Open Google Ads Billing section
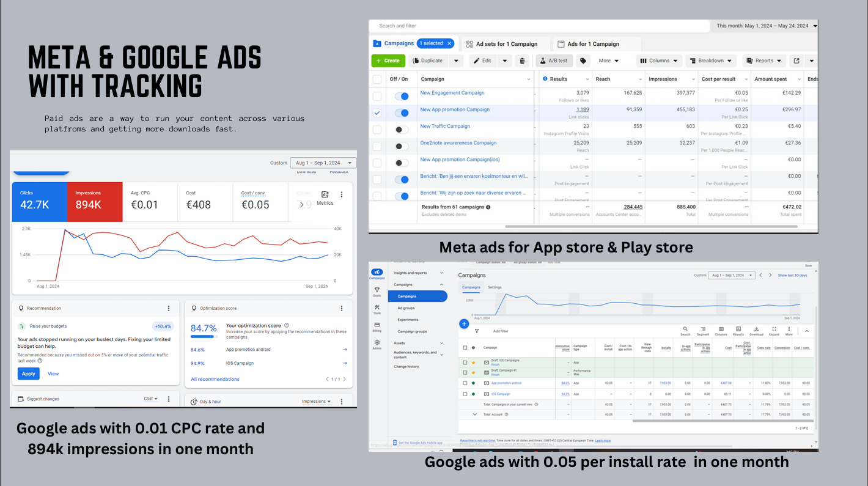The image size is (868, 486). point(377,326)
